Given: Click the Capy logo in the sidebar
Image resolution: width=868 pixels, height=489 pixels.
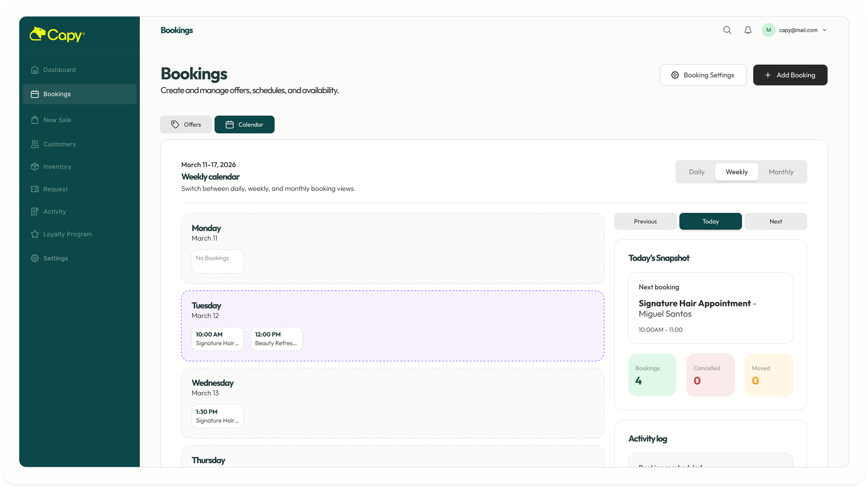Looking at the screenshot, I should pos(57,34).
